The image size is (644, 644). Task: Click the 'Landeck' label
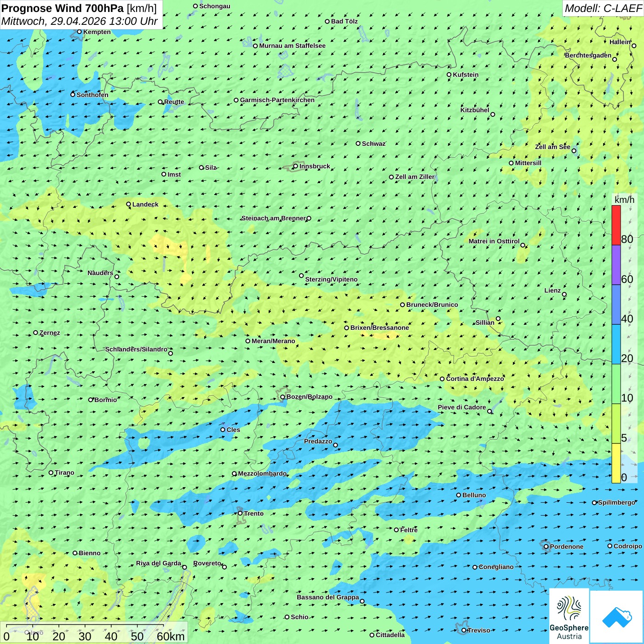pyautogui.click(x=145, y=204)
